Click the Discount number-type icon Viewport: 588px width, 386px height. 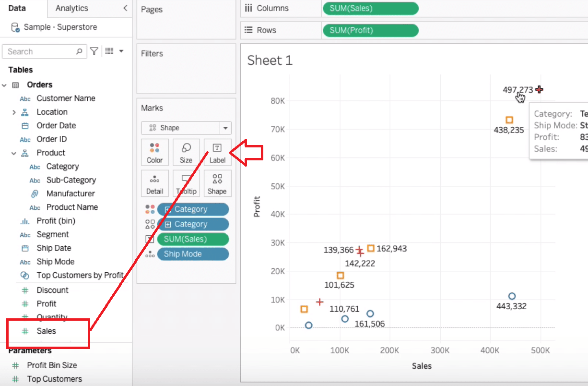pyautogui.click(x=25, y=290)
